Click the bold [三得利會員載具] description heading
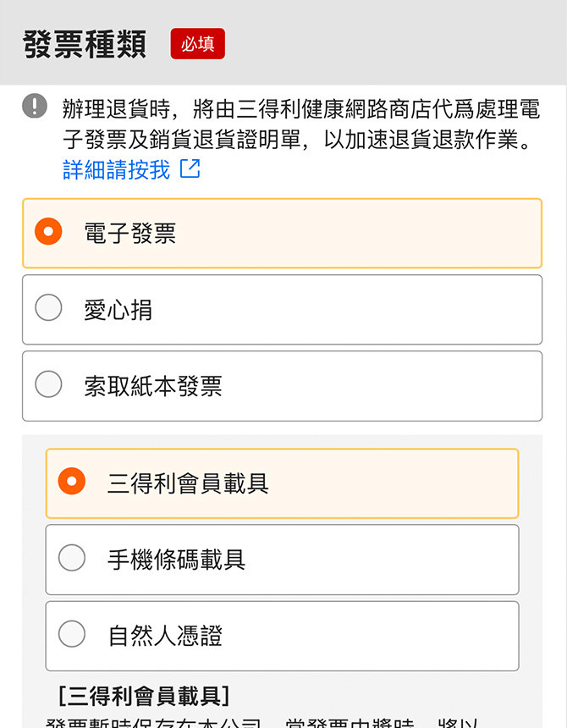The image size is (567, 728). (143, 696)
